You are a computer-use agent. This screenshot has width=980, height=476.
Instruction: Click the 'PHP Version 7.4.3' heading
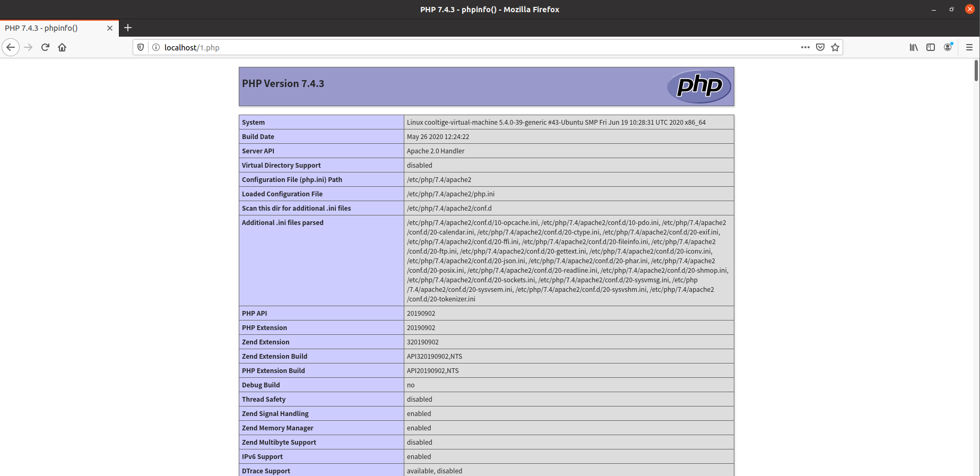pos(283,84)
